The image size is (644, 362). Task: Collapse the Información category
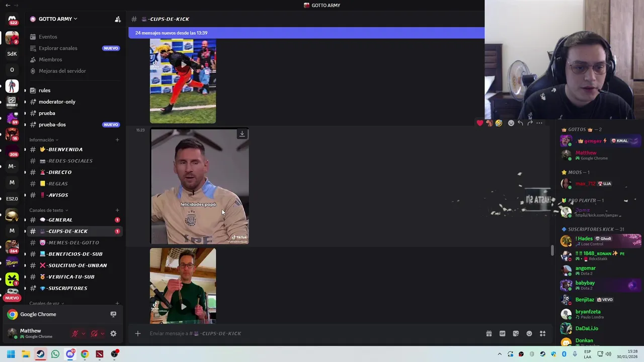pyautogui.click(x=44, y=140)
